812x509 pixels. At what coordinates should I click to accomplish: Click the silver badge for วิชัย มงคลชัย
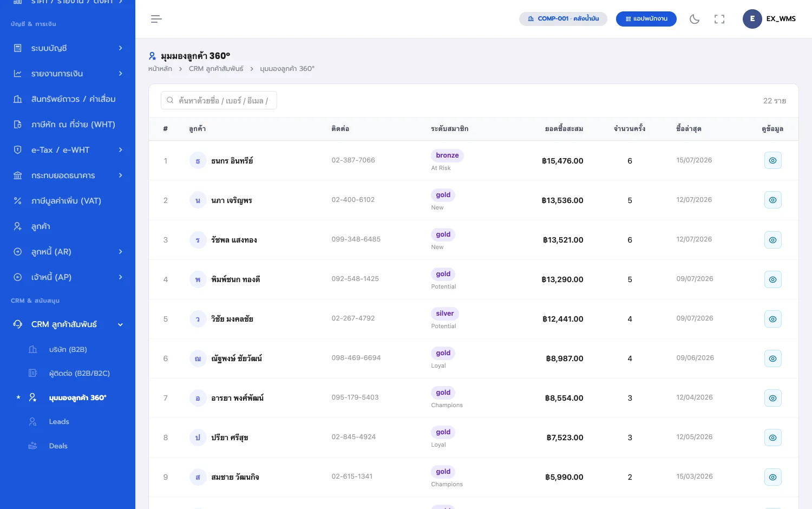(x=445, y=314)
